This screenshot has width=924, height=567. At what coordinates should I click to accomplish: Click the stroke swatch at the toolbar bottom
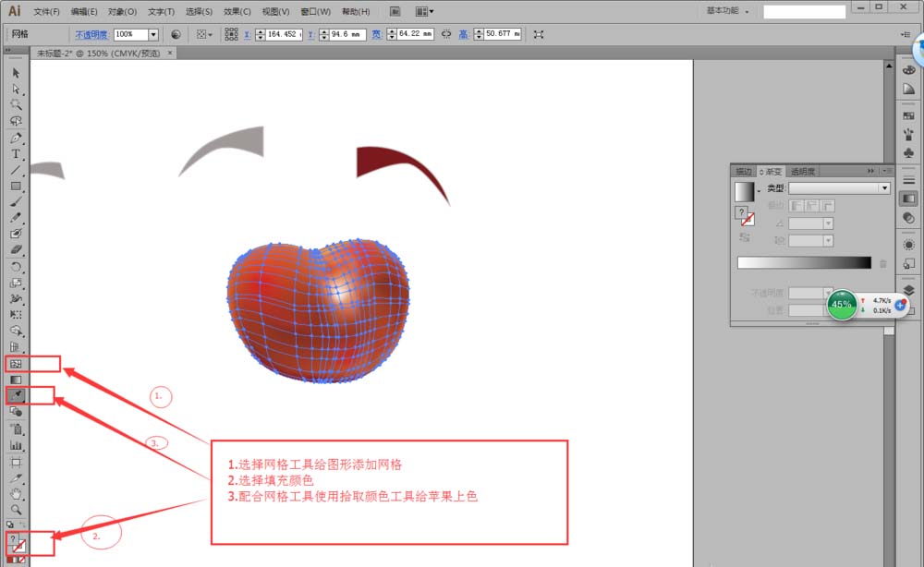coord(21,549)
